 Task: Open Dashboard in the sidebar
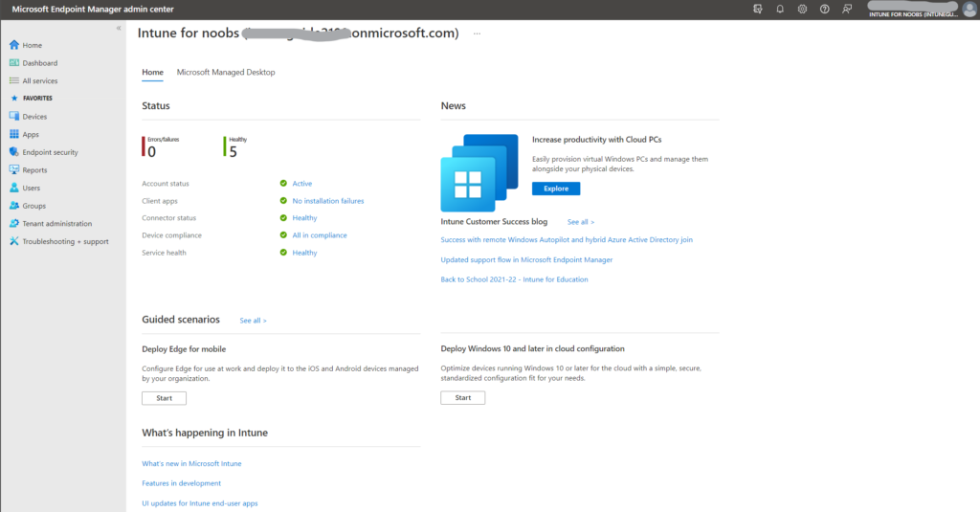tap(40, 63)
